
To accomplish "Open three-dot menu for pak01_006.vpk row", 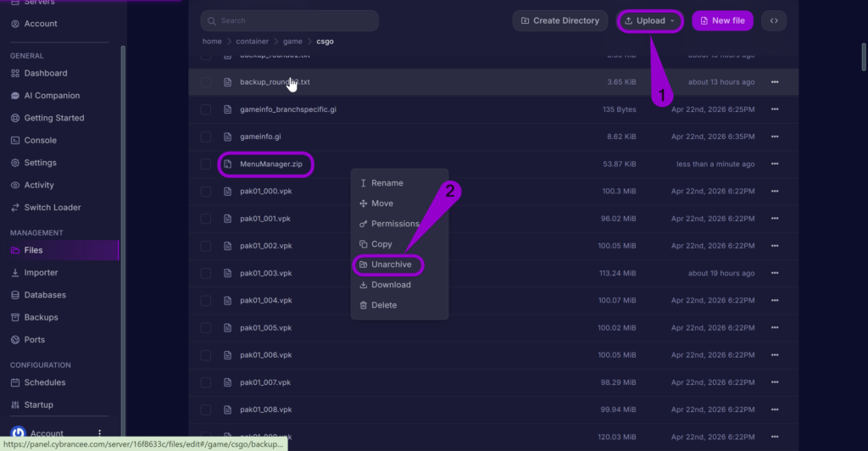I will [775, 355].
